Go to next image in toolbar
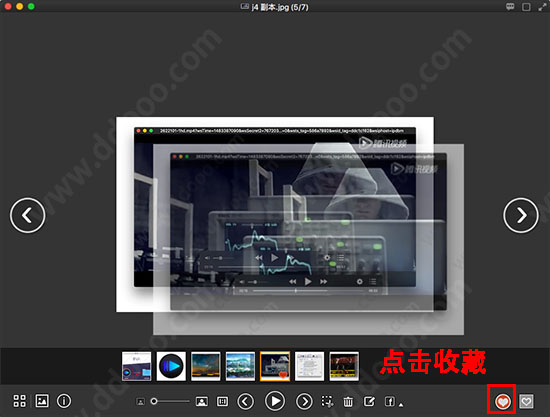 (x=304, y=401)
